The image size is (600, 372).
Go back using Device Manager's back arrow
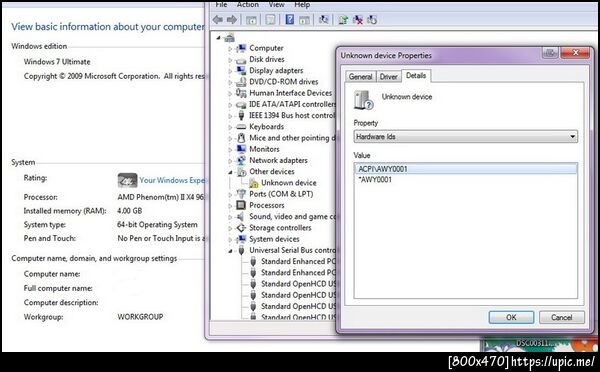(x=218, y=20)
